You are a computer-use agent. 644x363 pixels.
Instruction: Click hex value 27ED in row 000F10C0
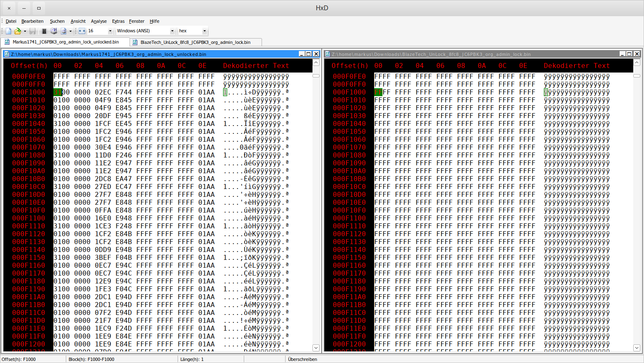tap(103, 186)
